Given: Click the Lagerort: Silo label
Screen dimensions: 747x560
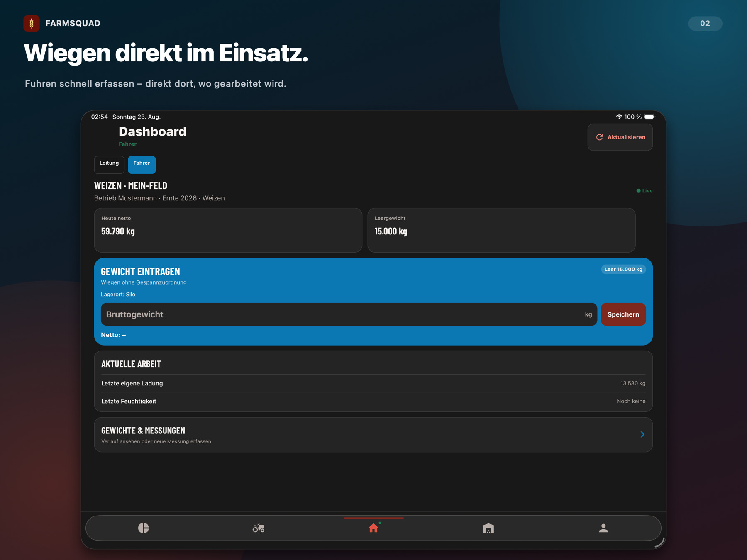Looking at the screenshot, I should [118, 294].
